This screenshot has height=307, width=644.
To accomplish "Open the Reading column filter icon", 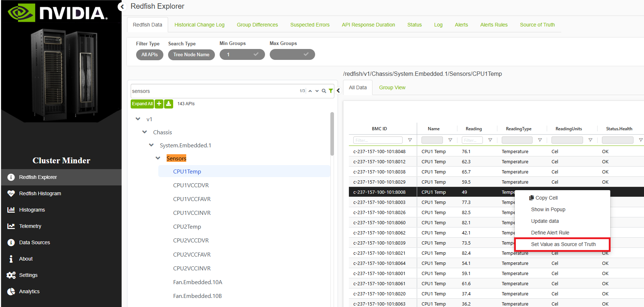I will point(490,140).
